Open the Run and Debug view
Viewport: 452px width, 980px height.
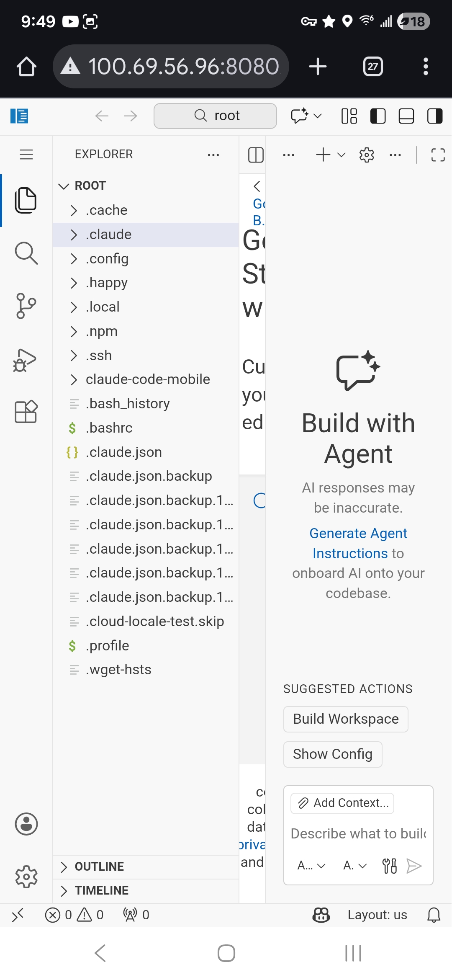point(26,360)
